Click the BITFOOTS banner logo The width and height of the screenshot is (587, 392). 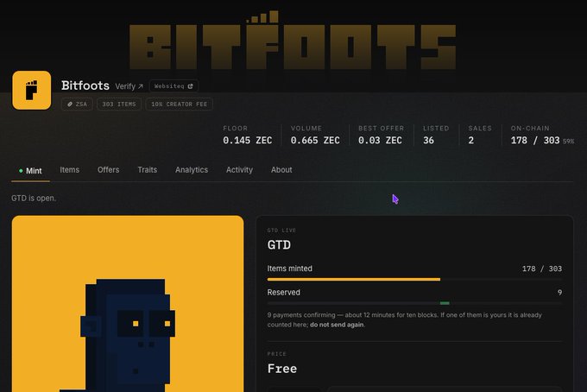click(293, 41)
